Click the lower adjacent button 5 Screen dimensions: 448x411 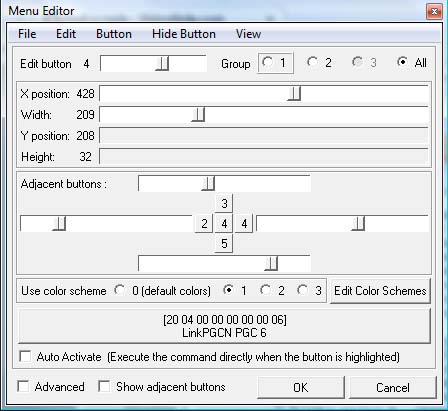click(224, 243)
